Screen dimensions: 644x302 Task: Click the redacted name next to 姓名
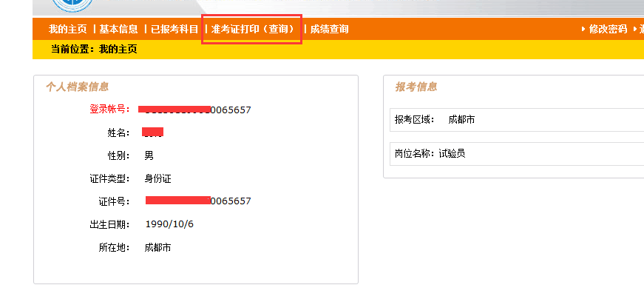click(x=153, y=132)
